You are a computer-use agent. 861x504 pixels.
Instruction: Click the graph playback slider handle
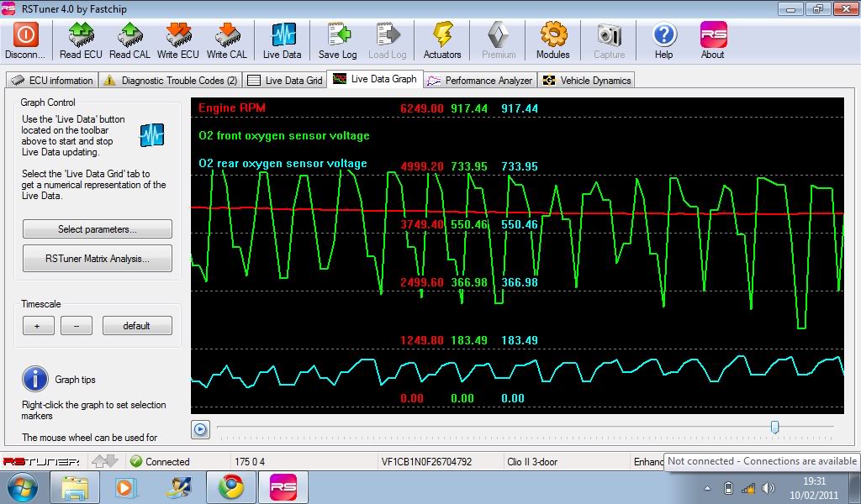pyautogui.click(x=774, y=428)
